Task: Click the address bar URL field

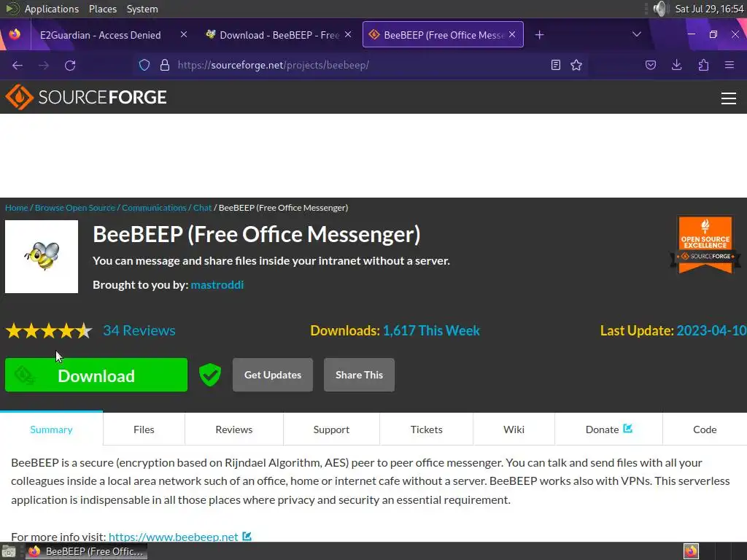Action: point(360,65)
